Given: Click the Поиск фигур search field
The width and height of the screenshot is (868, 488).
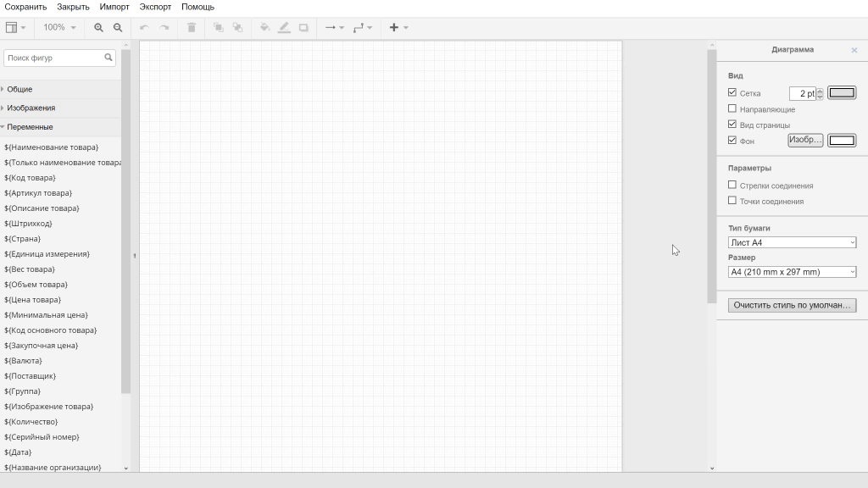Looking at the screenshot, I should tap(53, 58).
